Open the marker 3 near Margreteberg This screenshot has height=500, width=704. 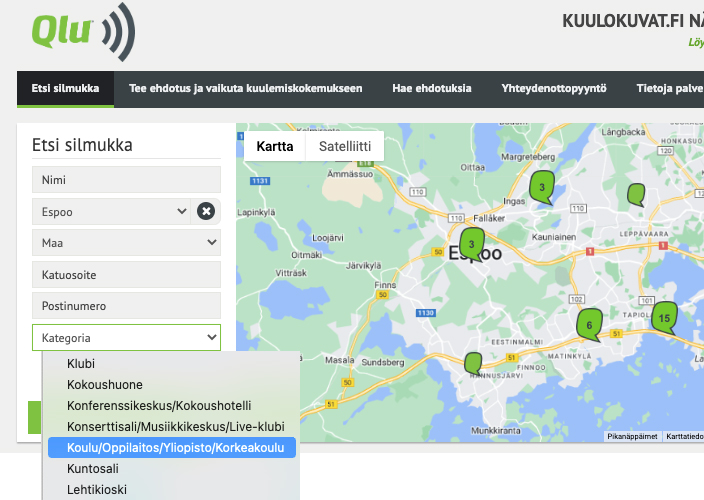coord(541,187)
